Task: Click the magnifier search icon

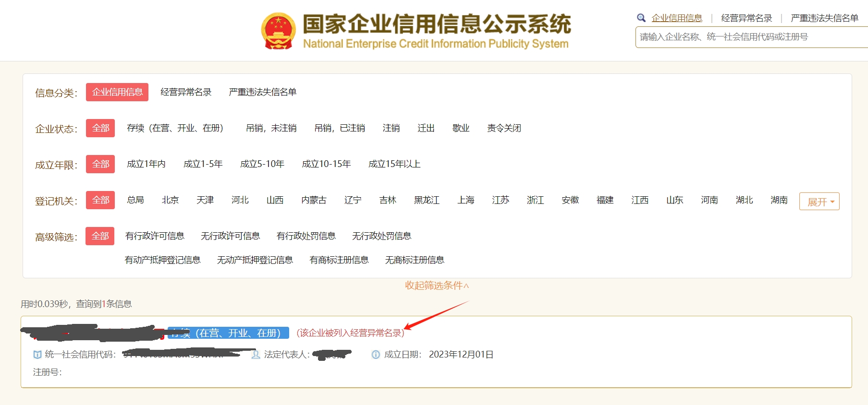Action: tap(641, 18)
